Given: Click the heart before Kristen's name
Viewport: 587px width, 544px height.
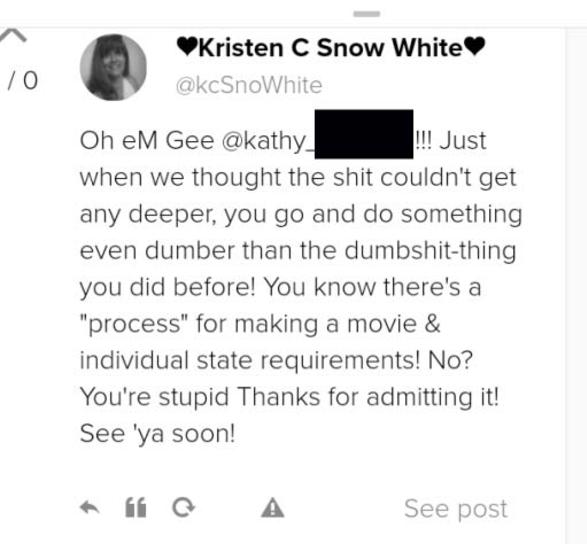Looking at the screenshot, I should coord(187,47).
